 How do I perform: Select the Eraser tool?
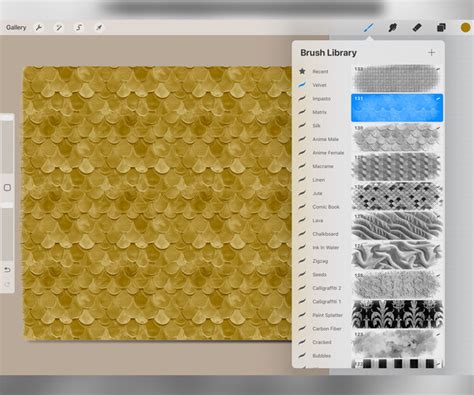[417, 28]
